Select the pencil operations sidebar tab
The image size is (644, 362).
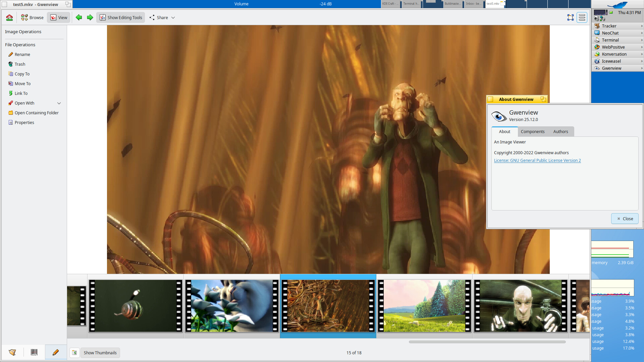pyautogui.click(x=56, y=352)
